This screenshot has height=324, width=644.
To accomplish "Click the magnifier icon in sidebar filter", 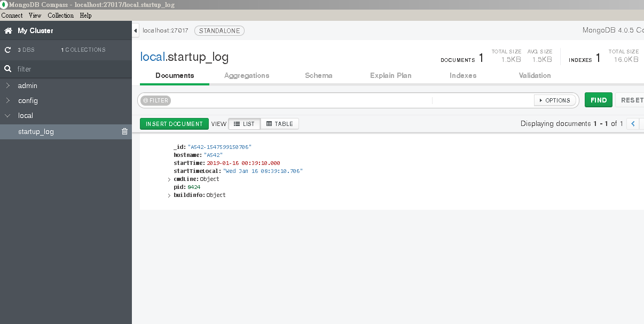I will 7,68.
